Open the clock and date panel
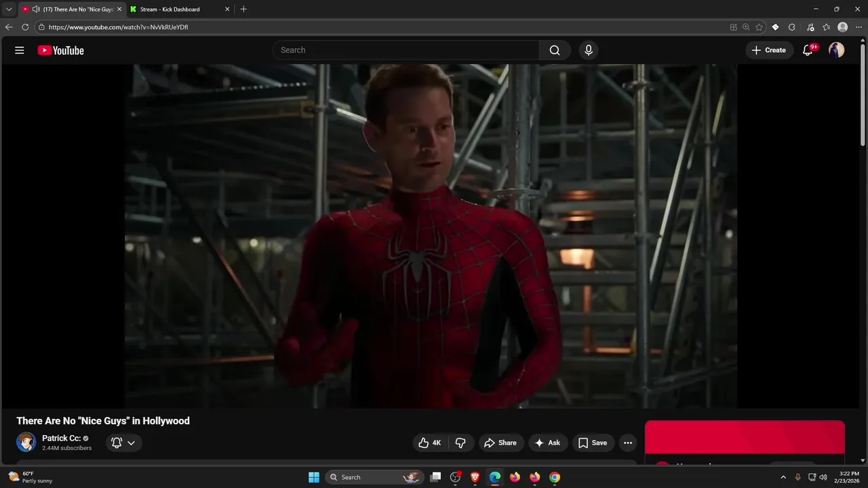This screenshot has height=488, width=868. point(849,477)
